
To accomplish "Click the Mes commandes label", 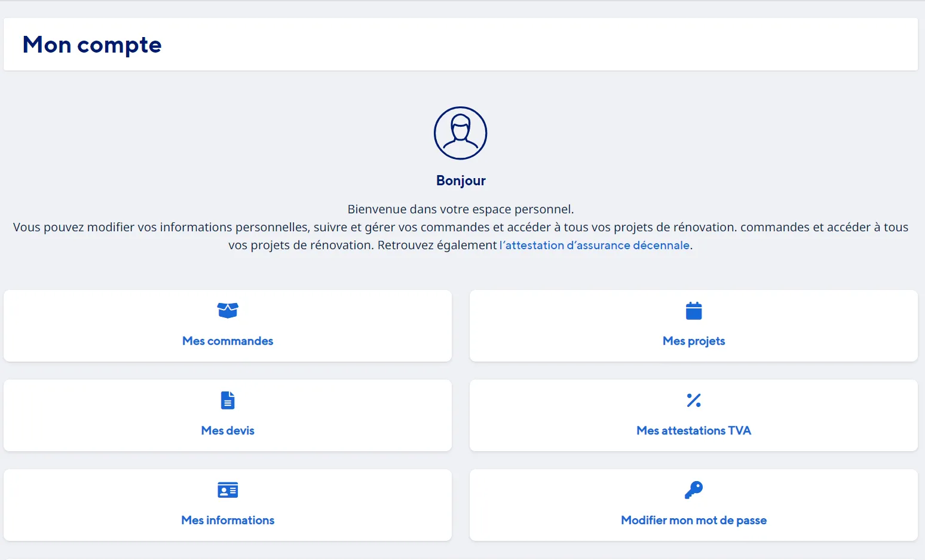I will 228,341.
